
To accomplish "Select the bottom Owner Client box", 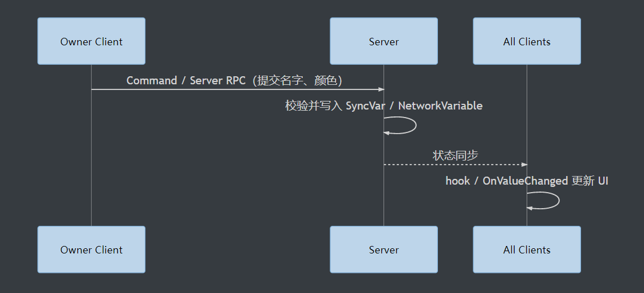I will (x=91, y=249).
